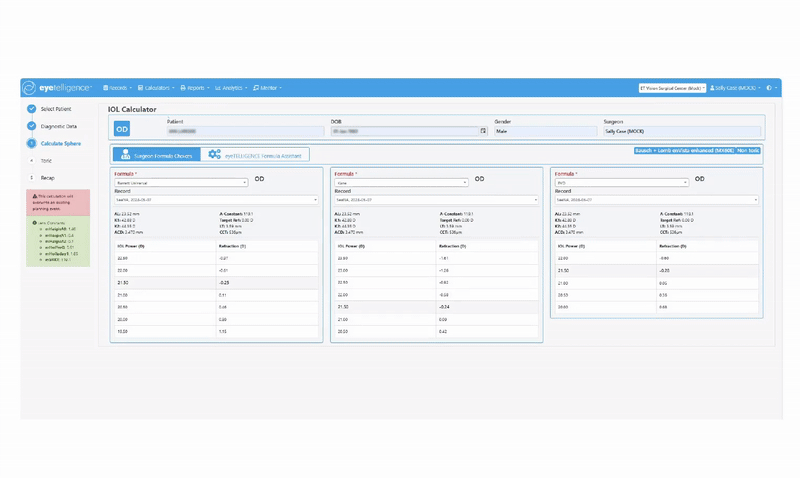Open the DOB calendar picker icon
The image size is (800, 478).
(x=483, y=131)
